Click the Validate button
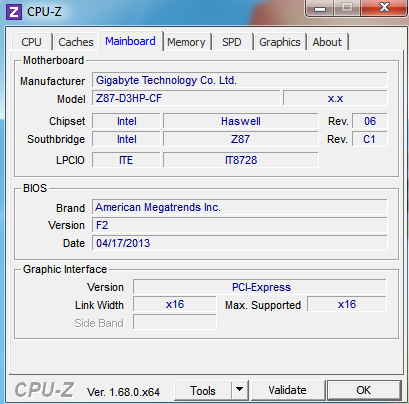Image resolution: width=409 pixels, height=404 pixels. pos(287,390)
